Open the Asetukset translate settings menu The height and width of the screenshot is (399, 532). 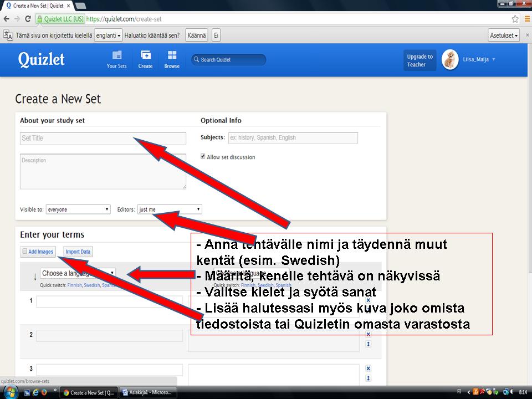504,35
